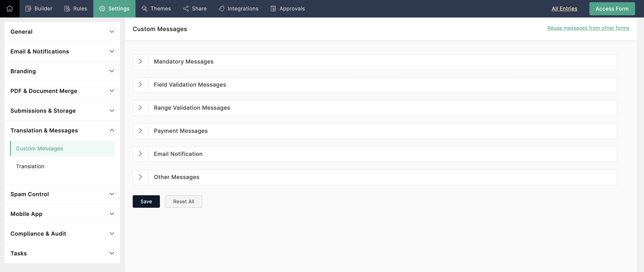Click the Integrations plug icon
The height and width of the screenshot is (272, 644).
pyautogui.click(x=222, y=9)
